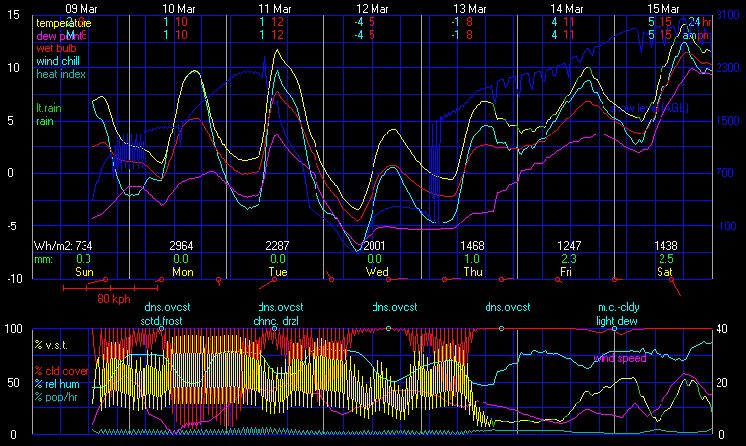Screen dimensions: 746x446
Task: Click the % pop/hr legend label
Action: [56, 397]
